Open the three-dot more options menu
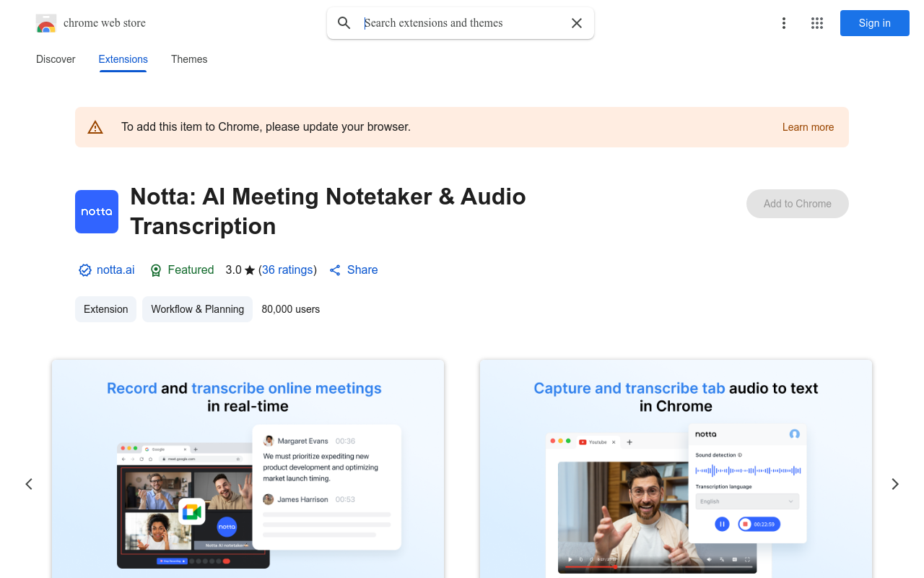 pyautogui.click(x=784, y=23)
